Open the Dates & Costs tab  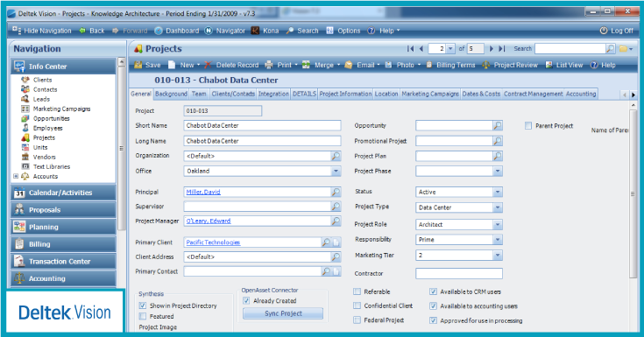point(481,94)
